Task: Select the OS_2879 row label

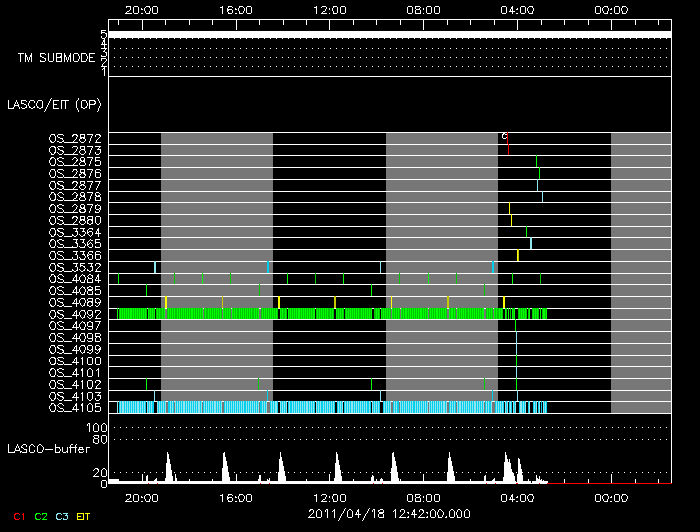Action: point(75,208)
